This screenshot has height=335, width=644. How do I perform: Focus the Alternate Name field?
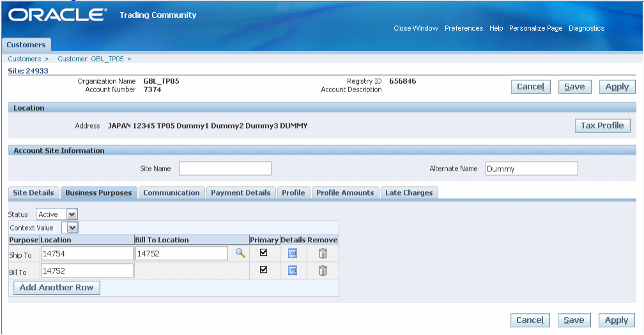pyautogui.click(x=532, y=169)
